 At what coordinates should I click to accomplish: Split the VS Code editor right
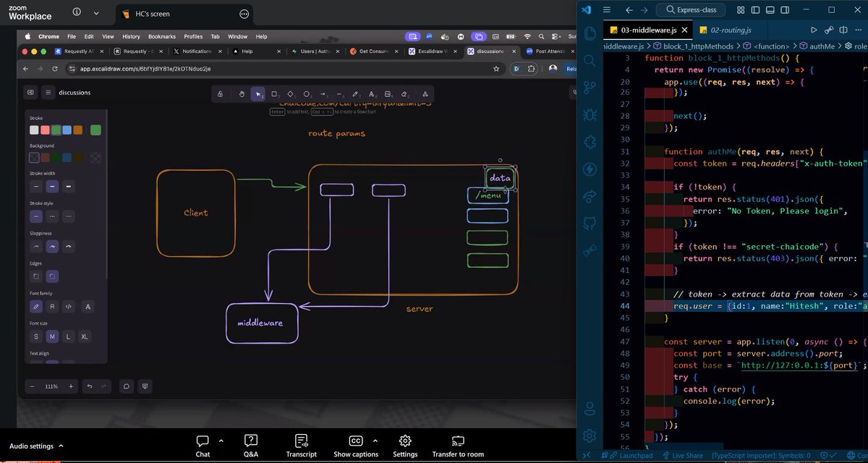point(844,30)
